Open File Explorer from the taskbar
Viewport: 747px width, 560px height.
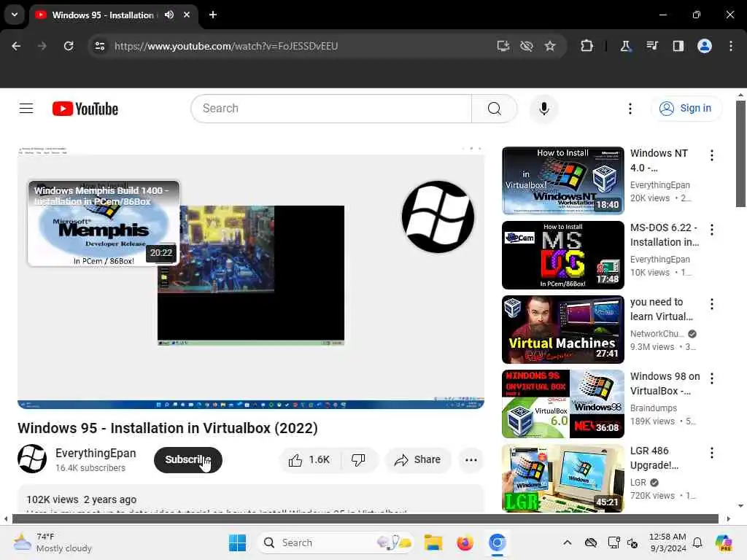(x=433, y=542)
